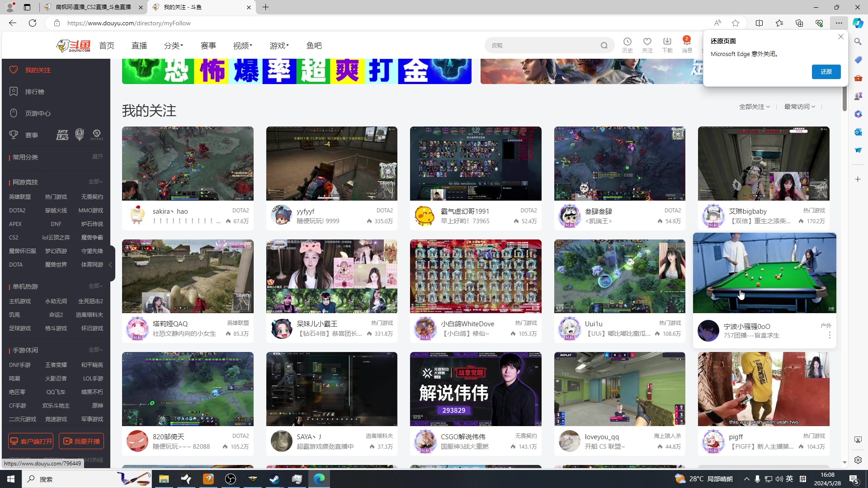868x488 pixels.
Task: Open the 全部关注 filter dropdown
Action: [x=754, y=107]
